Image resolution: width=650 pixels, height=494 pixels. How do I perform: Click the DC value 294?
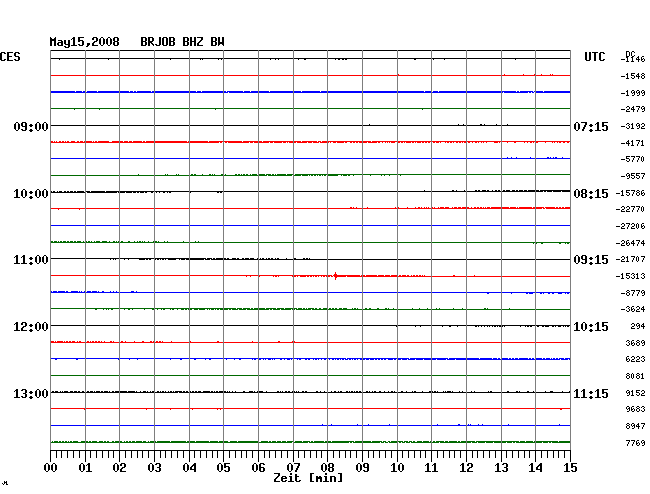coord(638,327)
